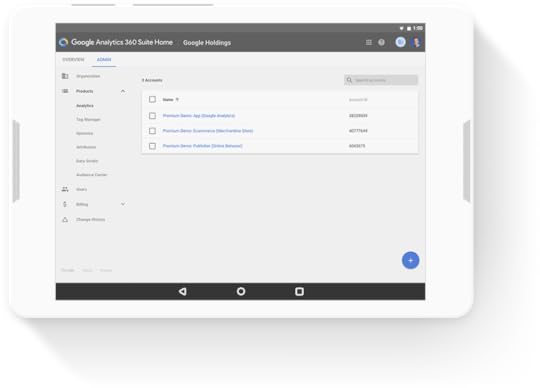Image resolution: width=540 pixels, height=388 pixels.
Task: Click the Name column header
Action: tap(168, 99)
